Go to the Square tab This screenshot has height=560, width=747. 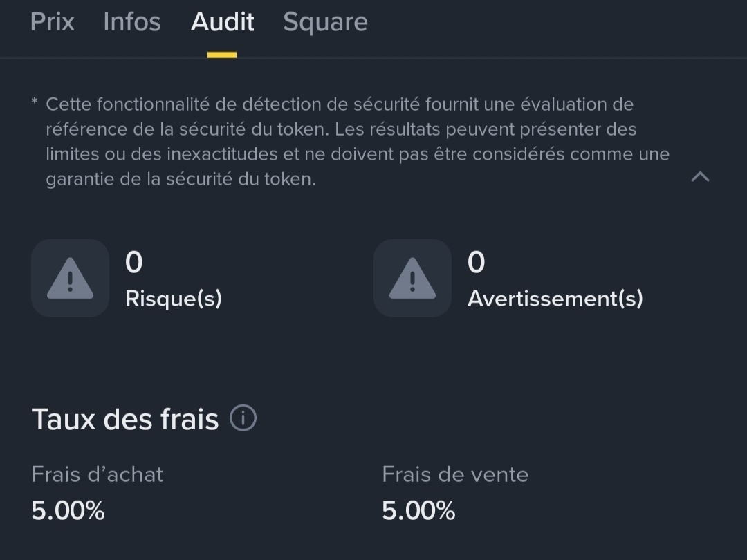click(x=325, y=22)
